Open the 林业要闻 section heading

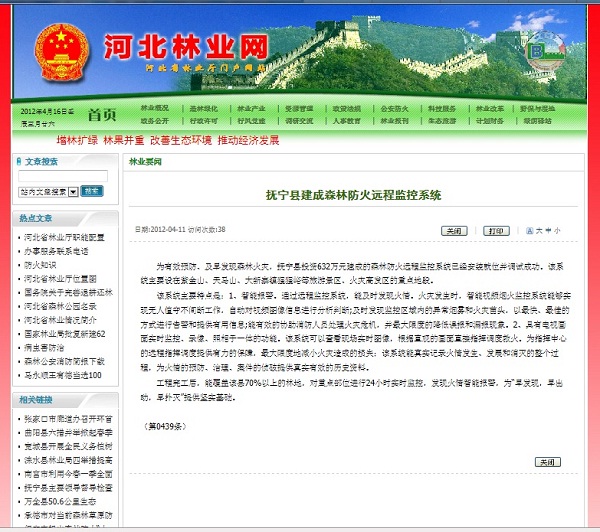point(145,162)
